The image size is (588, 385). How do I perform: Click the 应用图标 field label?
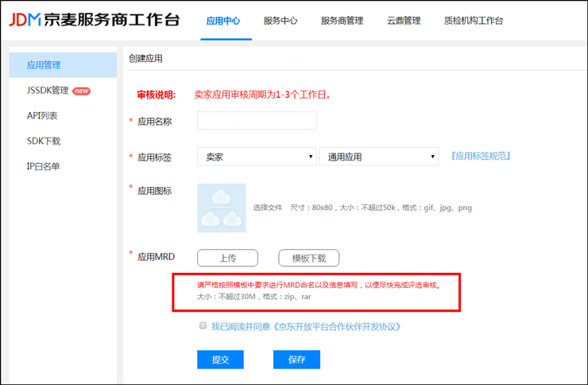coord(154,191)
